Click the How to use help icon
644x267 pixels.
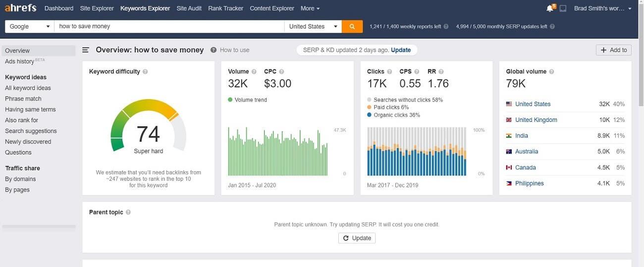click(214, 50)
